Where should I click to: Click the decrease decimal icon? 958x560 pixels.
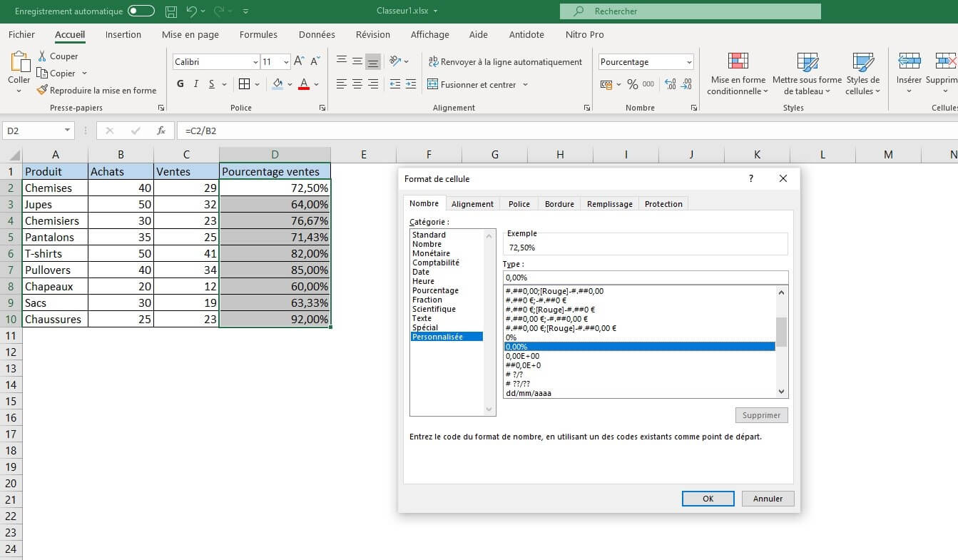686,83
